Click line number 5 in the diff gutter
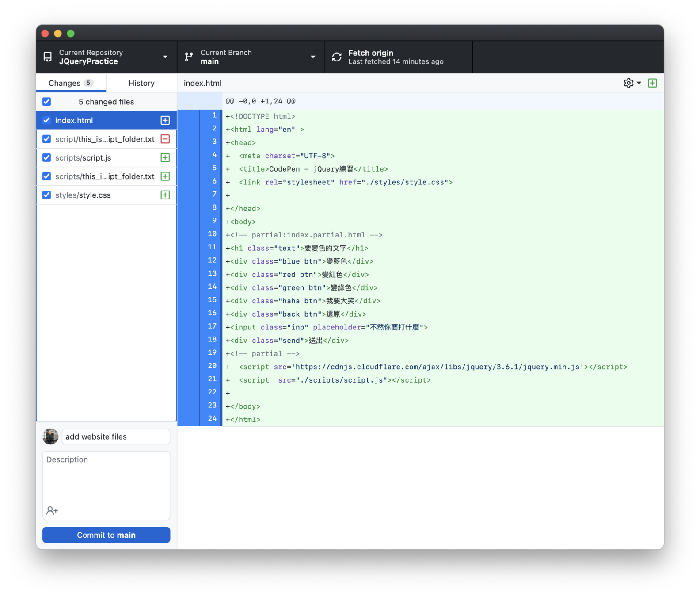 [214, 168]
